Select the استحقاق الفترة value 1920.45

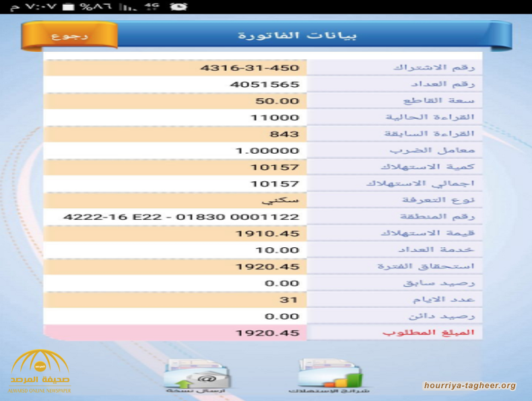(x=267, y=267)
